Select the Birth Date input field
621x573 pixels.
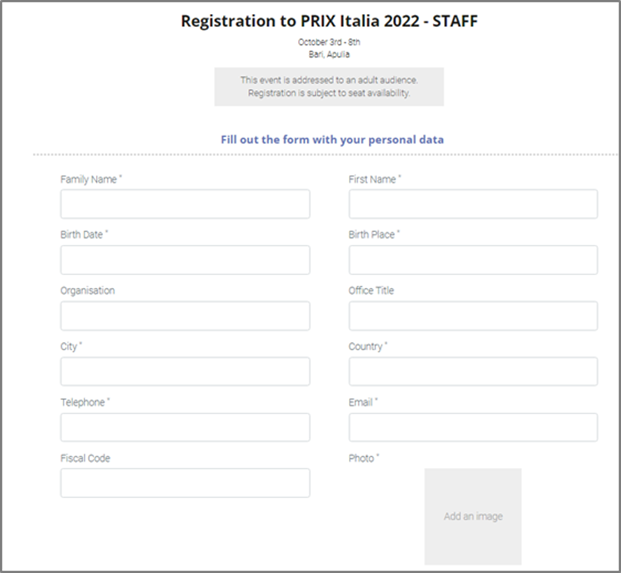pyautogui.click(x=185, y=260)
